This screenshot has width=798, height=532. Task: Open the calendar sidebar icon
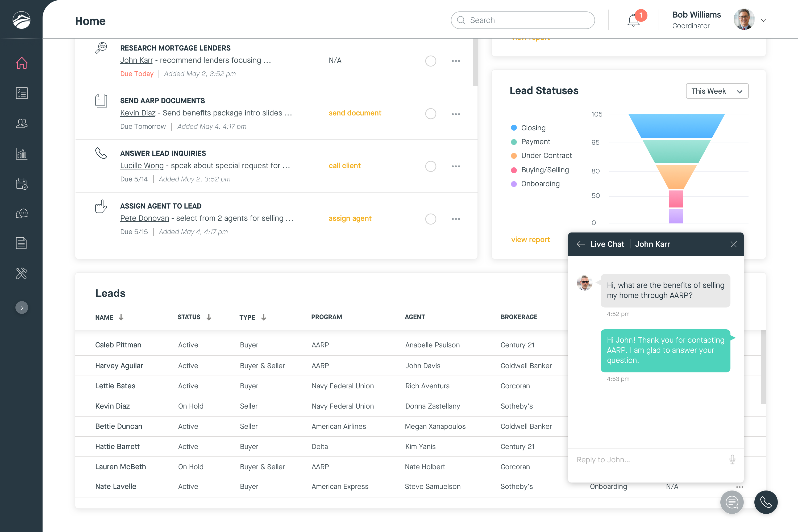21,184
